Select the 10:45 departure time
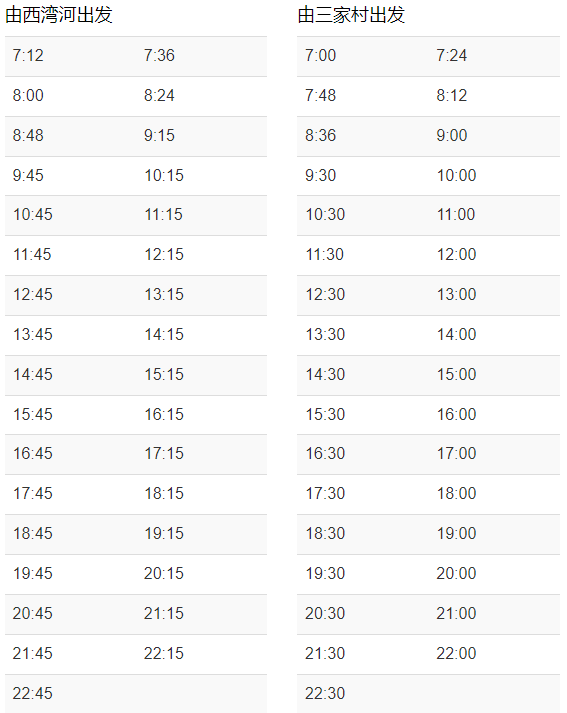Image resolution: width=567 pixels, height=713 pixels. click(x=33, y=215)
